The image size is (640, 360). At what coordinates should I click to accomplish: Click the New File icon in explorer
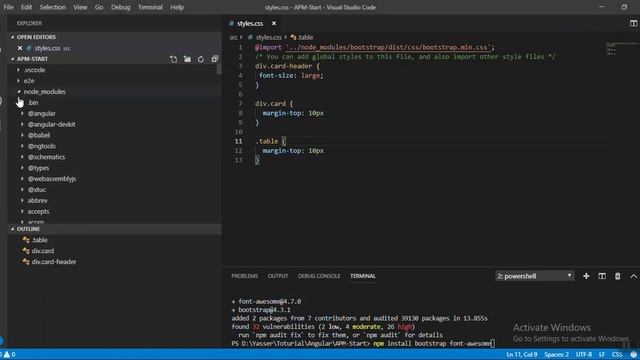[x=173, y=59]
